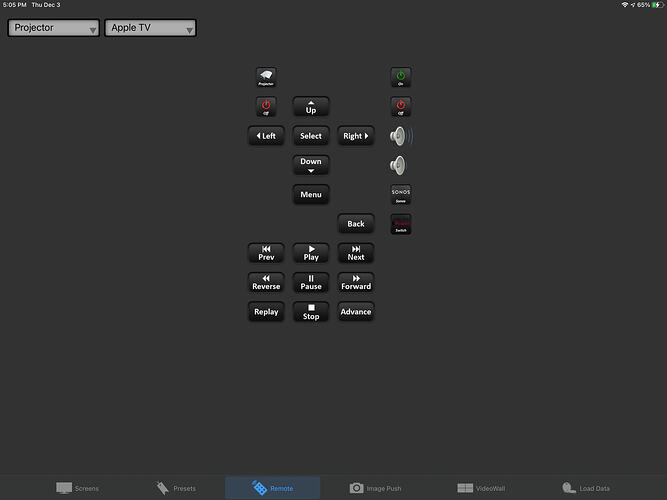
Task: Select the Sonos source icon
Action: coord(400,194)
